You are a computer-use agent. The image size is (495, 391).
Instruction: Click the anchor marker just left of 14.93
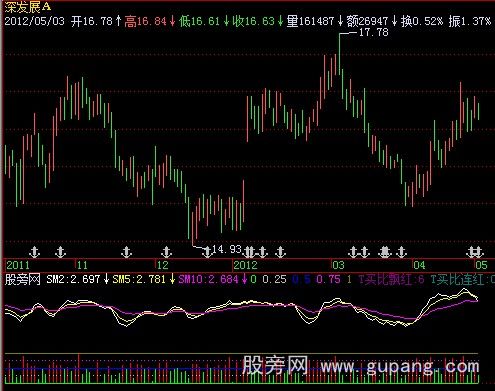pyautogui.click(x=207, y=252)
